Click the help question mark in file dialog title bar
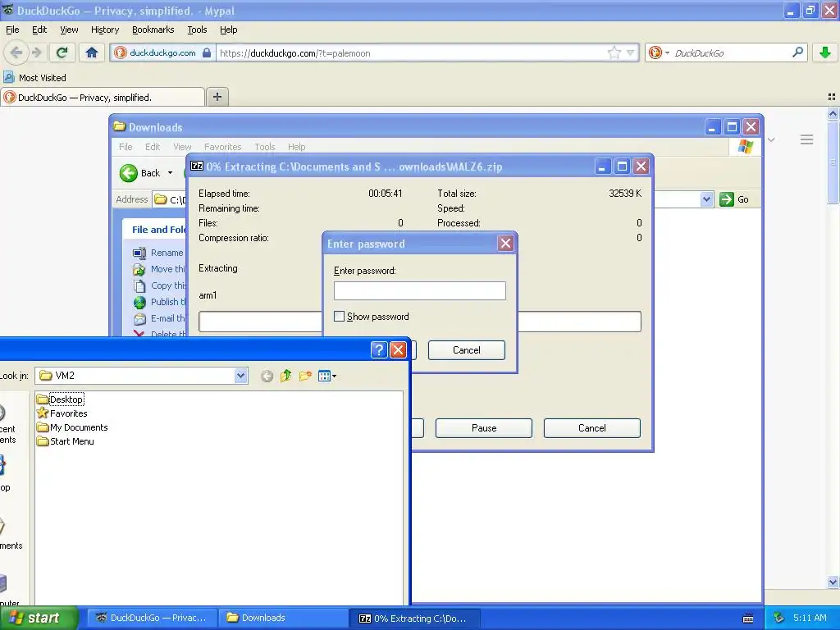This screenshot has height=630, width=840. [379, 349]
